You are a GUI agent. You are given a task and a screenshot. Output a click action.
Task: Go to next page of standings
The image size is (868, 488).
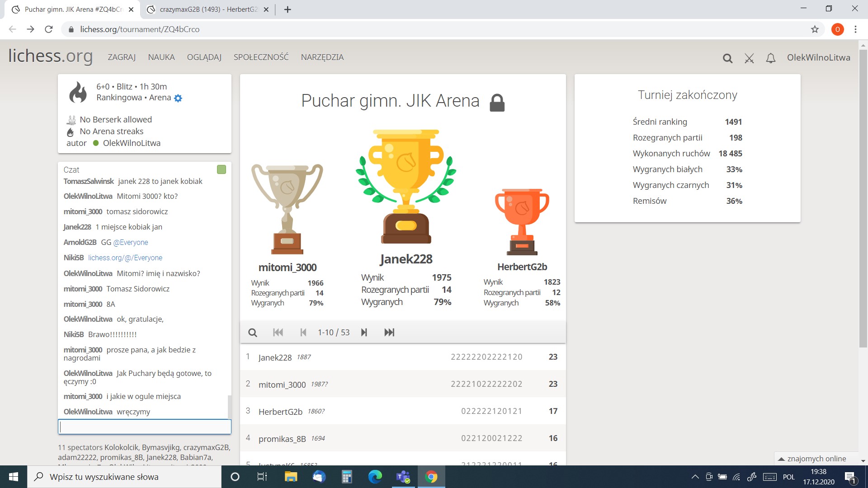point(364,333)
